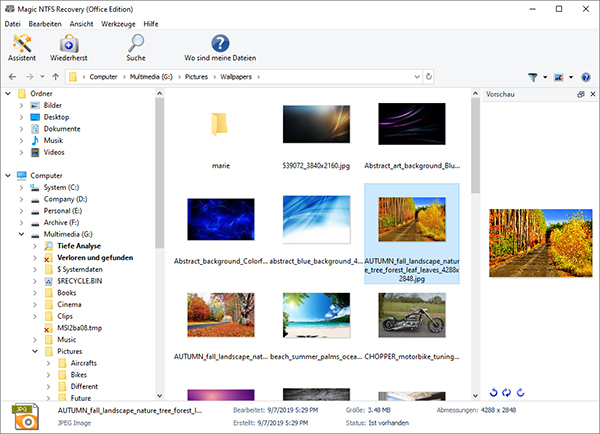Collapse the Multimedia (G:) drive node
This screenshot has width=600, height=434.
pyautogui.click(x=21, y=234)
